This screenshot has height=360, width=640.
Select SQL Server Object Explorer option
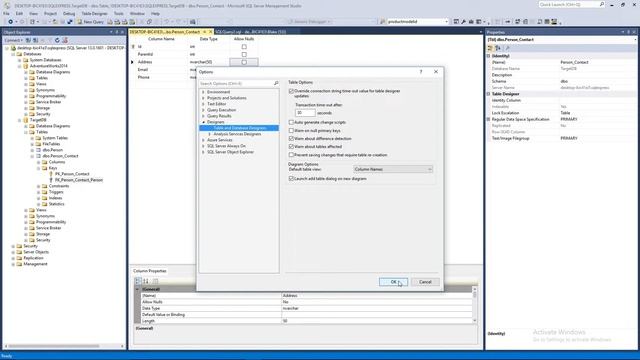(x=230, y=152)
